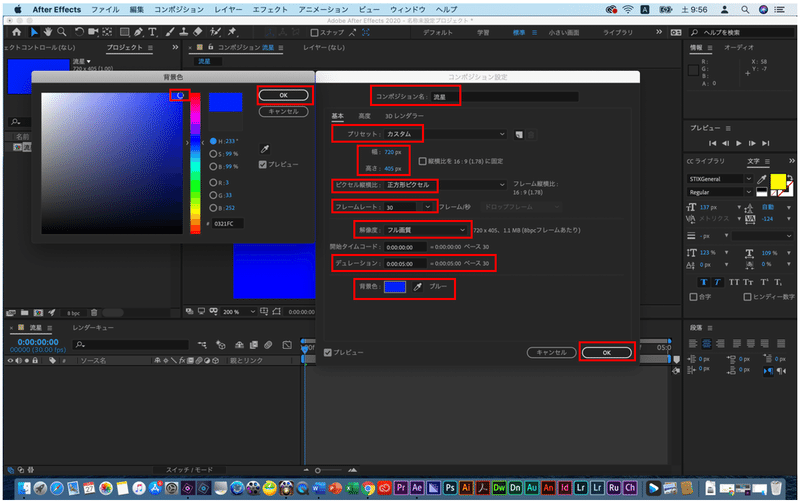Expand workspace overflow chevron in toolbar
Image resolution: width=800 pixels, height=502 pixels.
(x=659, y=32)
